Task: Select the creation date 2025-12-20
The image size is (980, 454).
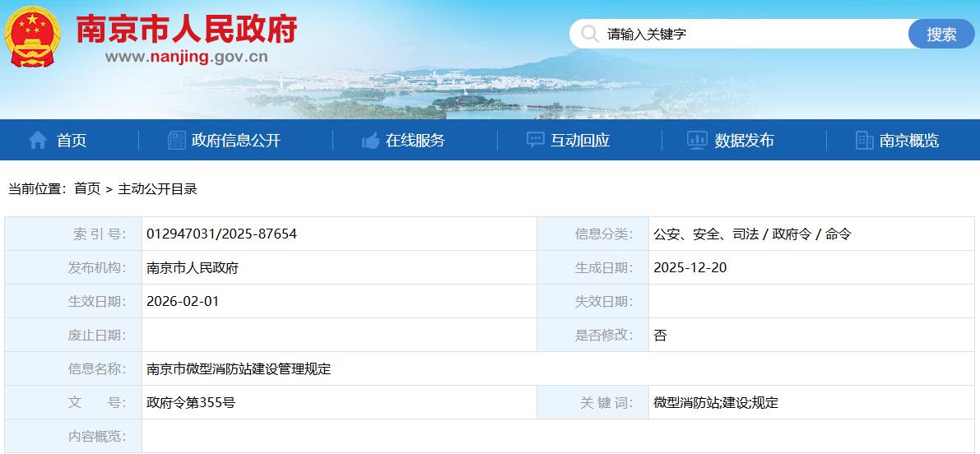Action: tap(690, 267)
